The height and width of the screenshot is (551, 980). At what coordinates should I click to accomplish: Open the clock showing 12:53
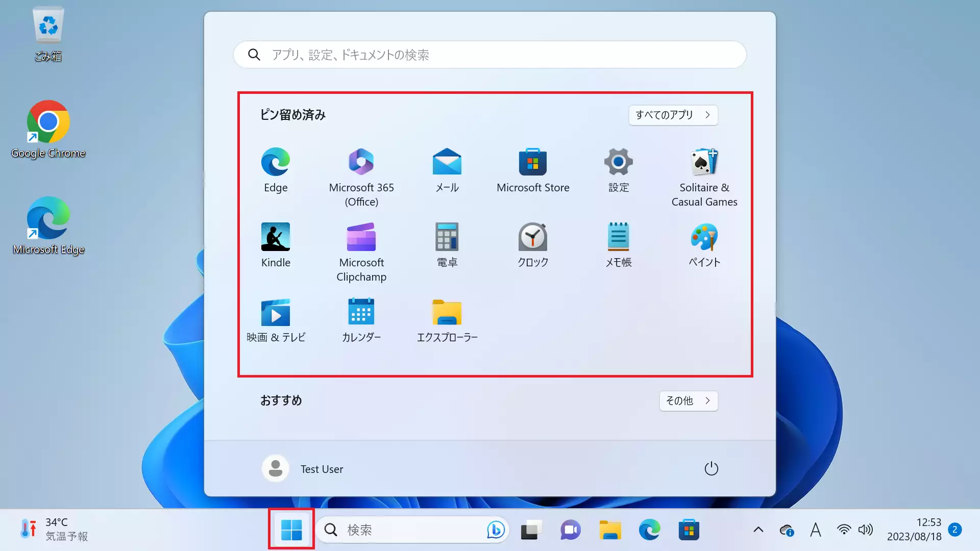(914, 530)
